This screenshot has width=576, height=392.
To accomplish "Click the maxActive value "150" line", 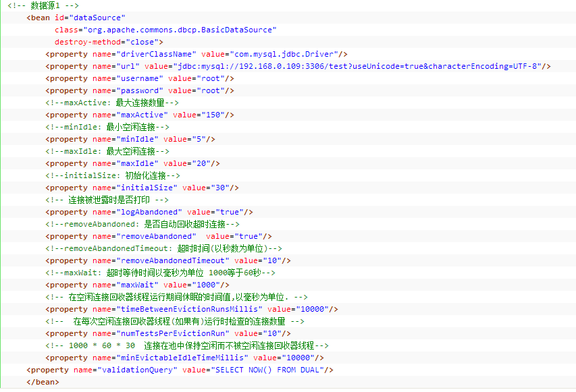I will 140,115.
